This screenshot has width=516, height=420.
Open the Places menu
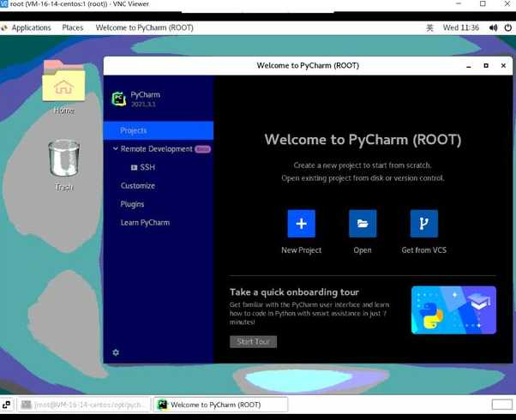coord(73,27)
